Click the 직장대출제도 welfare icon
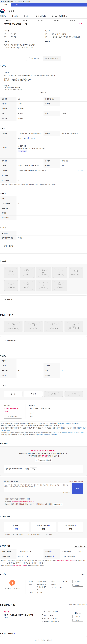 click(27, 285)
